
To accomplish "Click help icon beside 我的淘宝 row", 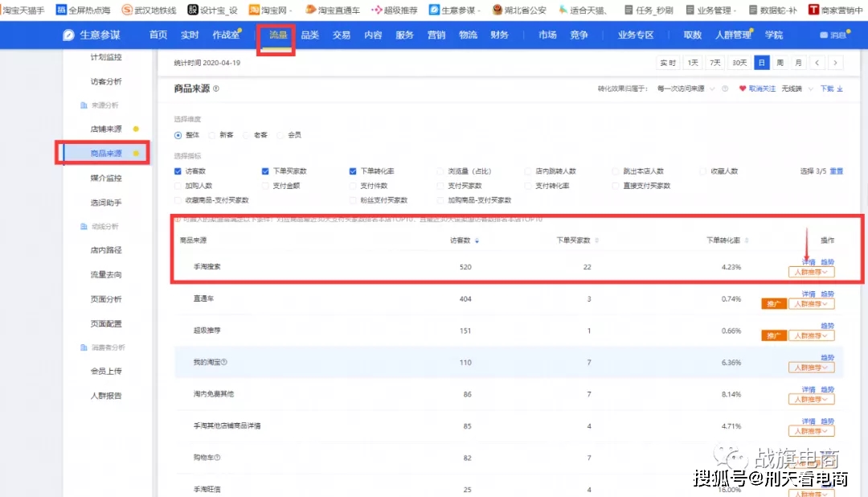I will (x=224, y=362).
